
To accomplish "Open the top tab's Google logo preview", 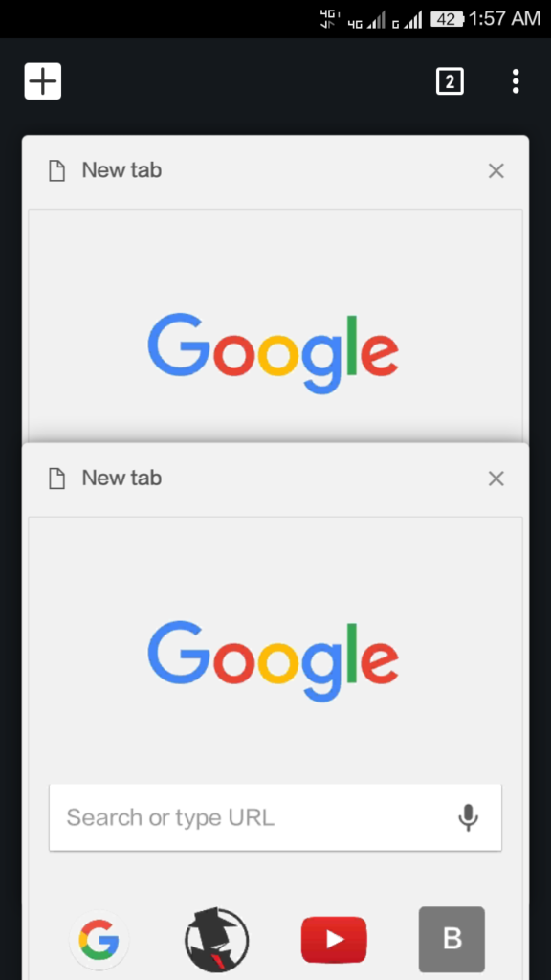I will 273,353.
